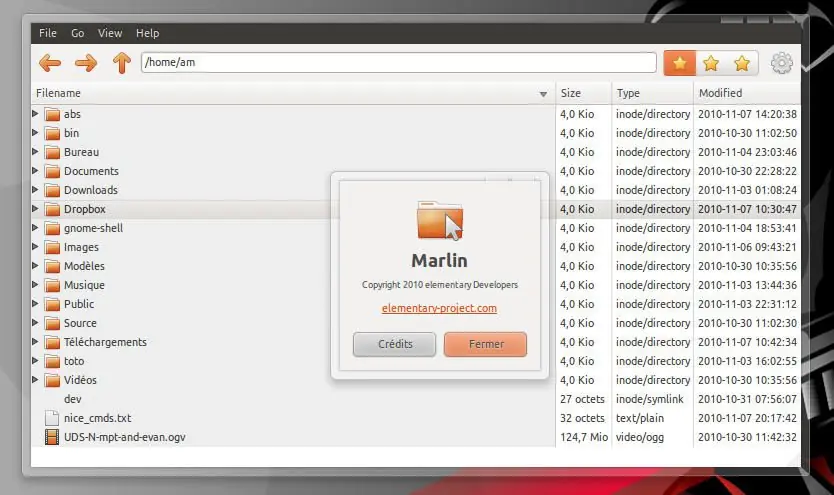Image resolution: width=834 pixels, height=495 pixels.
Task: Select the nice_cmds.txt file name
Action: pos(97,418)
